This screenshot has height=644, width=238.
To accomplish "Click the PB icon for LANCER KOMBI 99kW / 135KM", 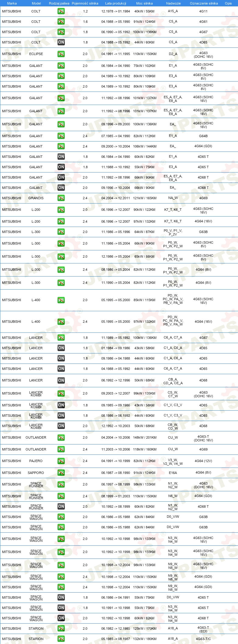I will (x=61, y=394).
